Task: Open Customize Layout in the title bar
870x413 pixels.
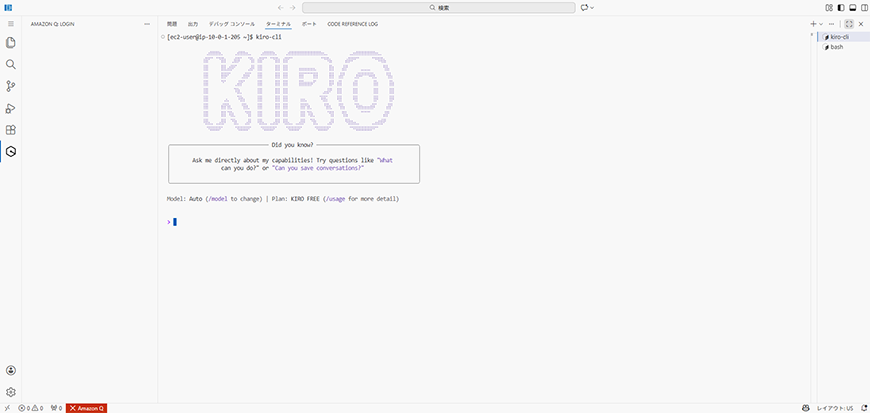Action: coord(829,8)
